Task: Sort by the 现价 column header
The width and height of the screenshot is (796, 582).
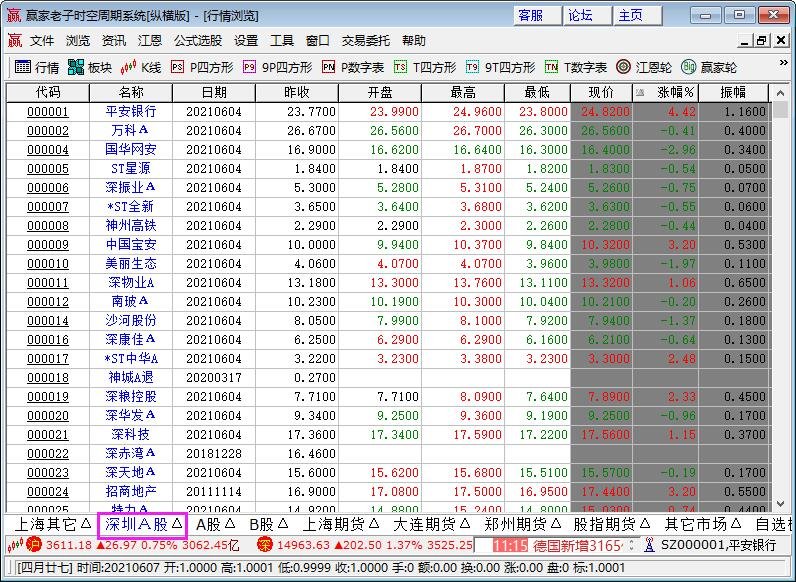Action: [x=602, y=92]
